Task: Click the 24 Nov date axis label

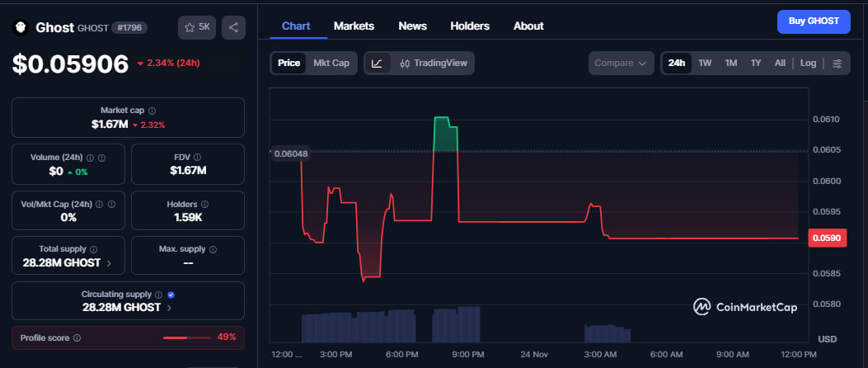Action: pyautogui.click(x=534, y=354)
